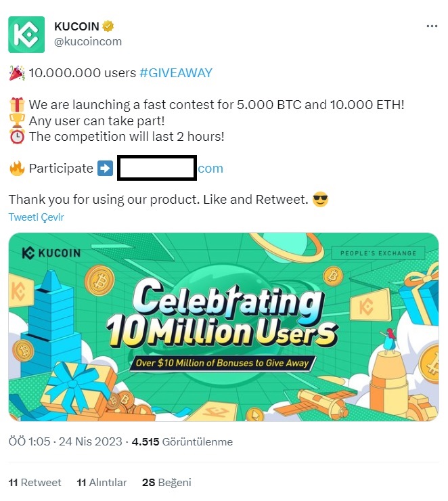This screenshot has width=448, height=501.
Task: Open the #GIVEAWAY hashtag
Action: click(x=176, y=73)
